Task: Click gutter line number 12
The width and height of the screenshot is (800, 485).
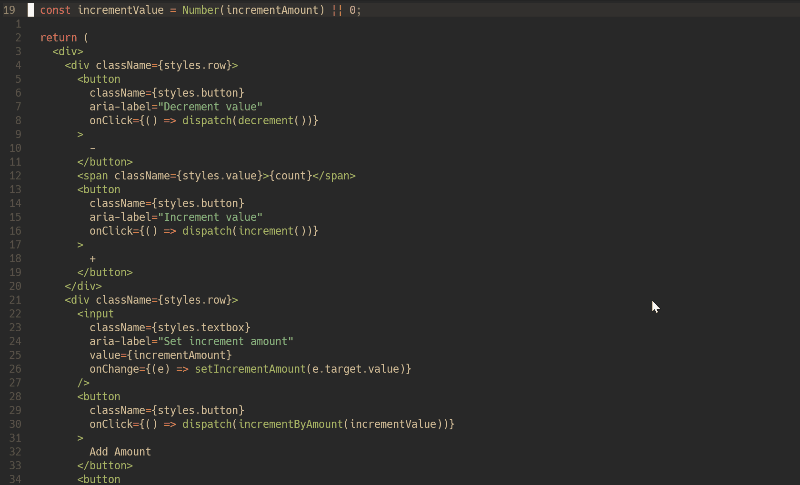Action: [x=15, y=175]
